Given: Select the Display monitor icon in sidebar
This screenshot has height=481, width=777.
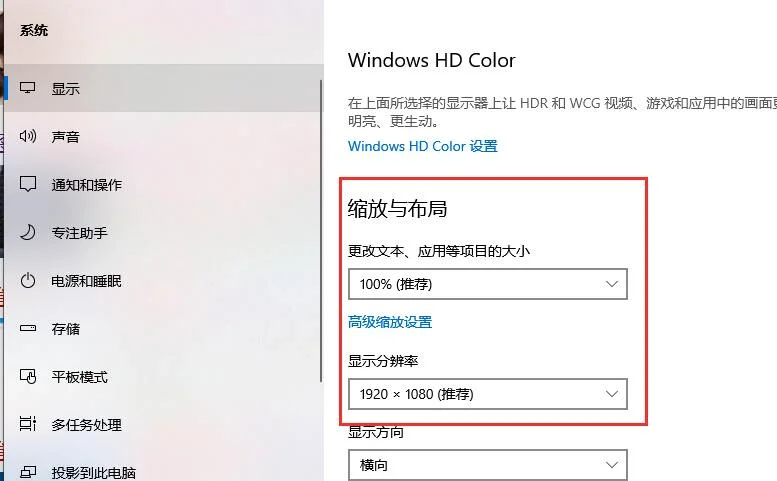Looking at the screenshot, I should (x=27, y=88).
